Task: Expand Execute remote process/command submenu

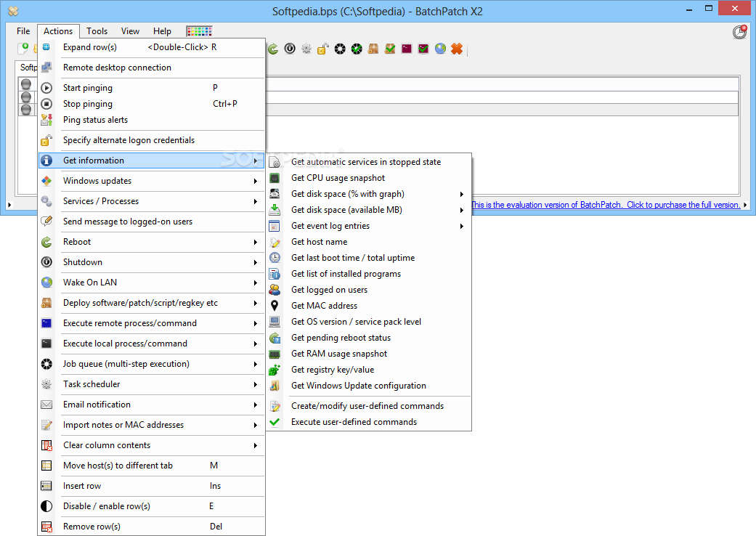Action: (x=151, y=323)
